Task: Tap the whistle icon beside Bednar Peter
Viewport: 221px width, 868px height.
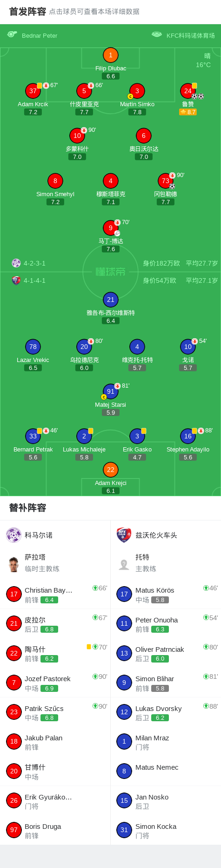Action: tap(12, 34)
